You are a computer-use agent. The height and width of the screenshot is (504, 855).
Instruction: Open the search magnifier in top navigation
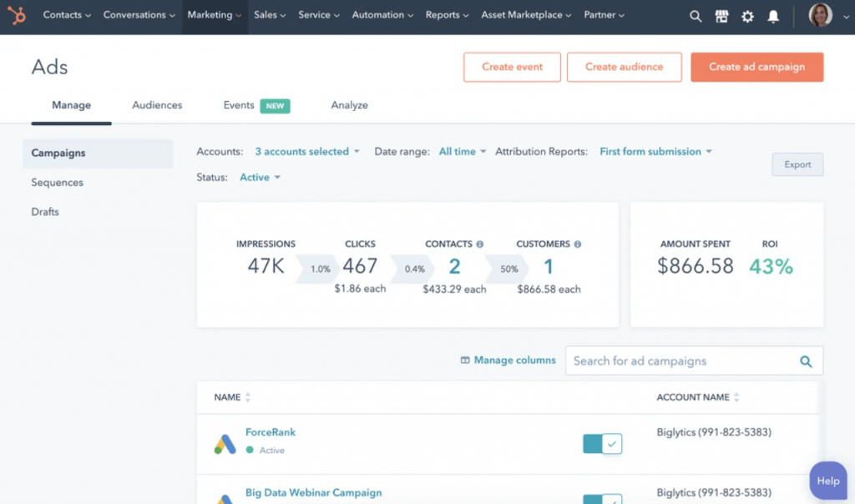click(696, 15)
